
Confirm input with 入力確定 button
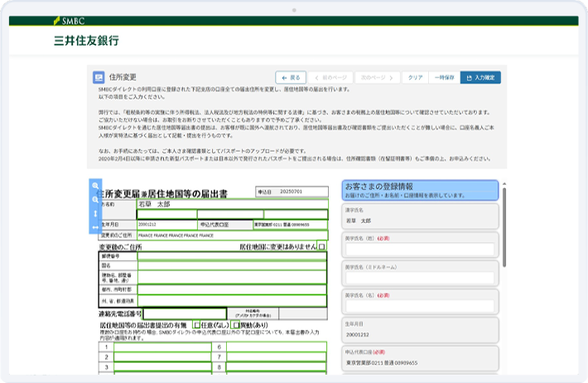(480, 78)
